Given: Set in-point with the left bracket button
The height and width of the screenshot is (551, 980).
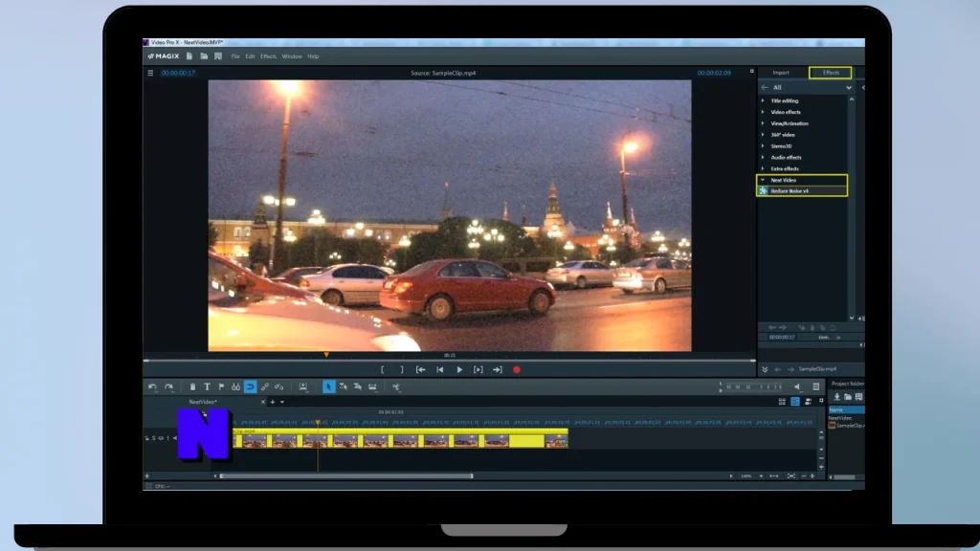Looking at the screenshot, I should click(383, 370).
